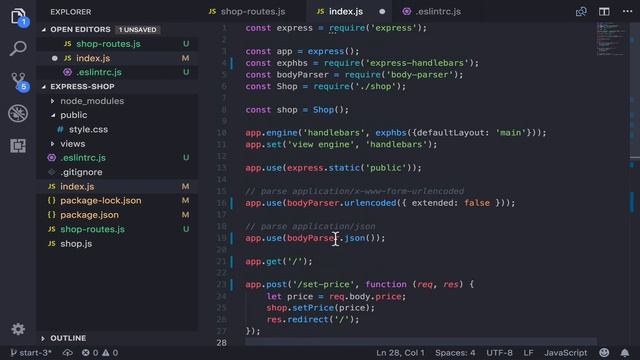Click the minimap code overview
Image resolution: width=640 pixels, height=360 pixels.
click(611, 39)
